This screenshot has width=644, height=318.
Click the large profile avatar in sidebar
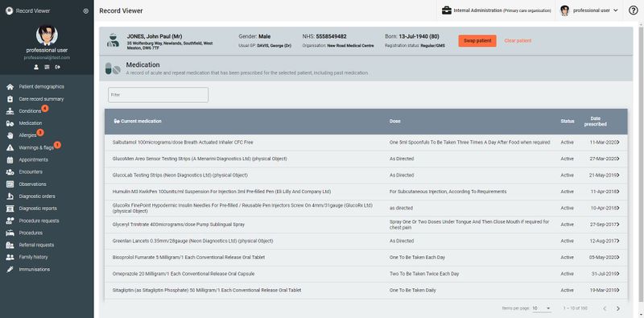point(47,35)
